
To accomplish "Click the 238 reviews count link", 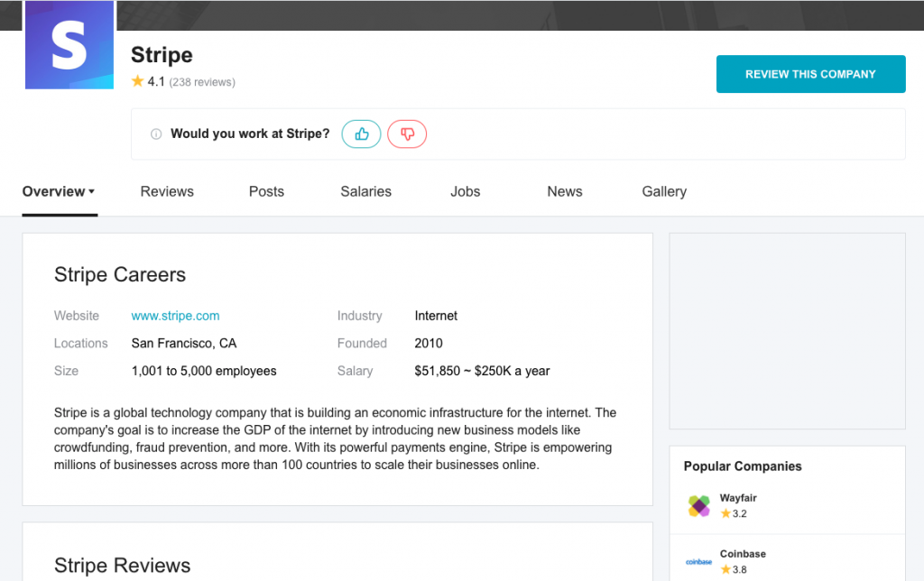I will 202,82.
